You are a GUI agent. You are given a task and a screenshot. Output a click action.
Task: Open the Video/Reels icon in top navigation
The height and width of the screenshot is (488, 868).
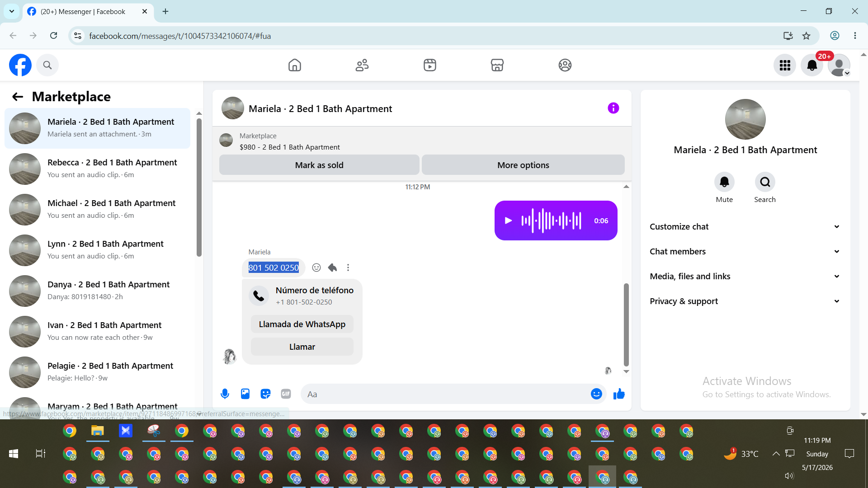point(430,65)
